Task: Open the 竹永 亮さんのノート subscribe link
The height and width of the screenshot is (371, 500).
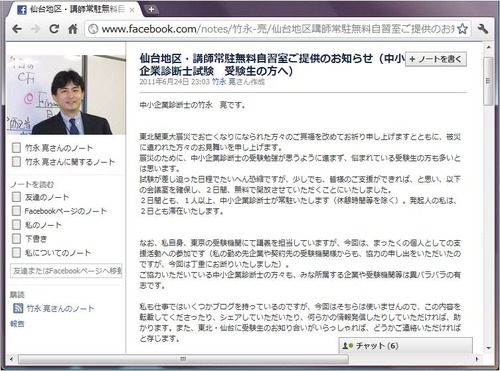Action: pos(60,309)
